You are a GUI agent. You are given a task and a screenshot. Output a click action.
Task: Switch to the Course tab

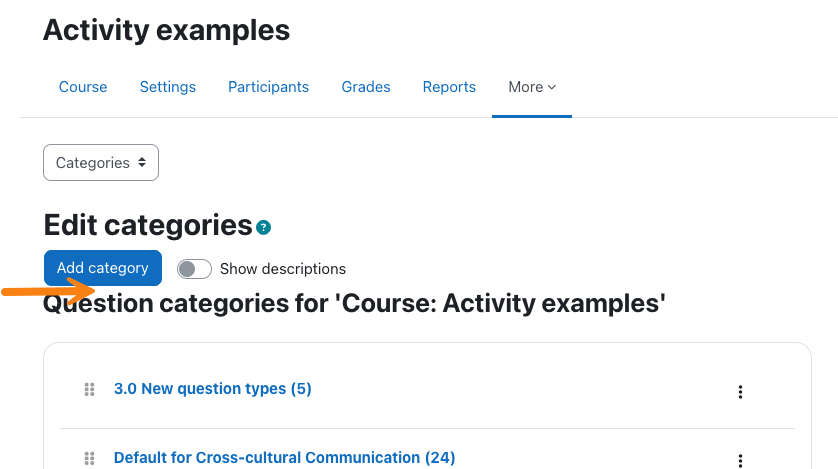point(83,87)
